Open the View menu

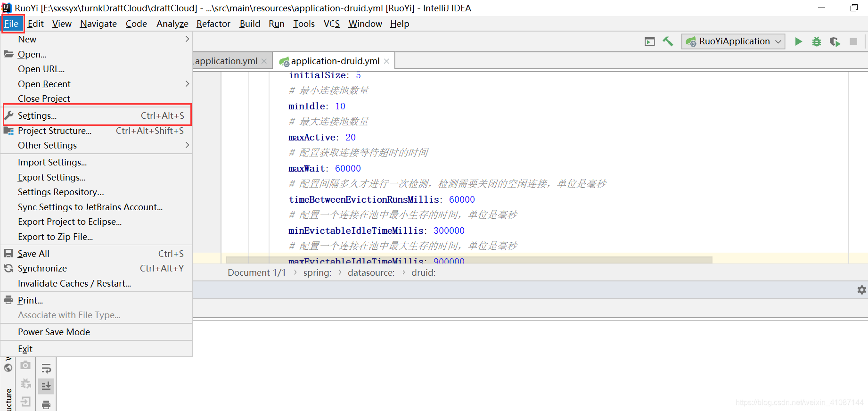pos(62,24)
